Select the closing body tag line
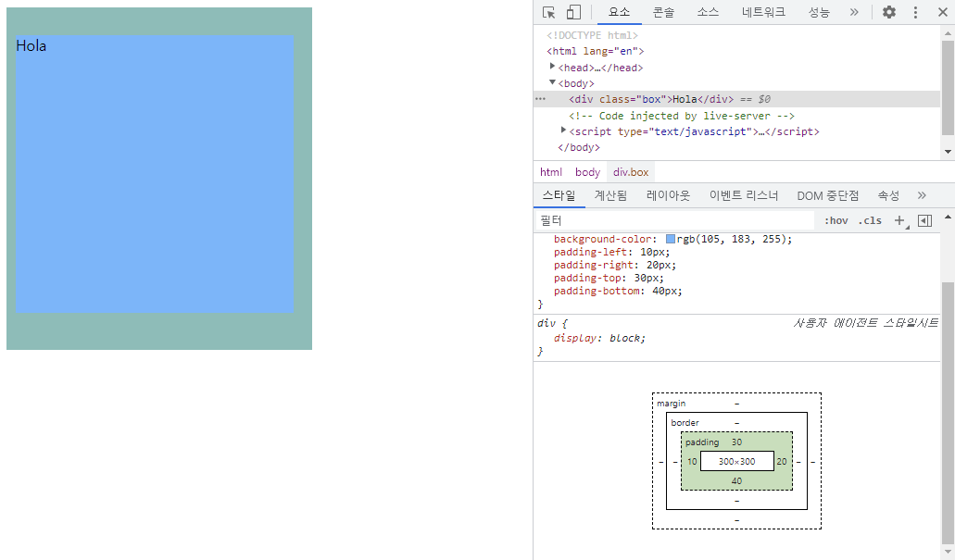Image resolution: width=955 pixels, height=560 pixels. (x=579, y=147)
